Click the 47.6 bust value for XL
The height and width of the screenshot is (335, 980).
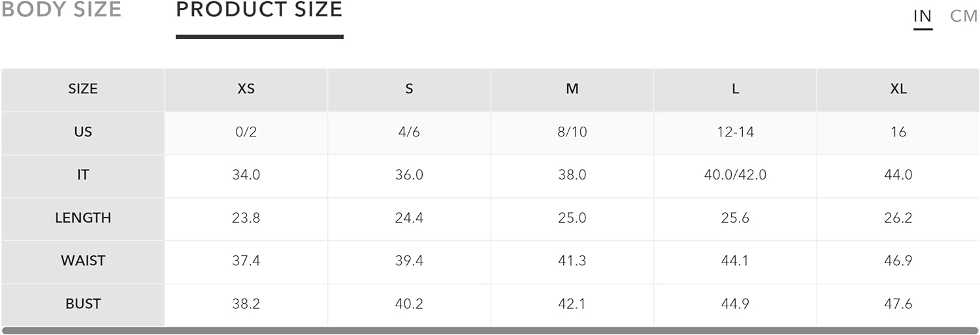click(898, 304)
